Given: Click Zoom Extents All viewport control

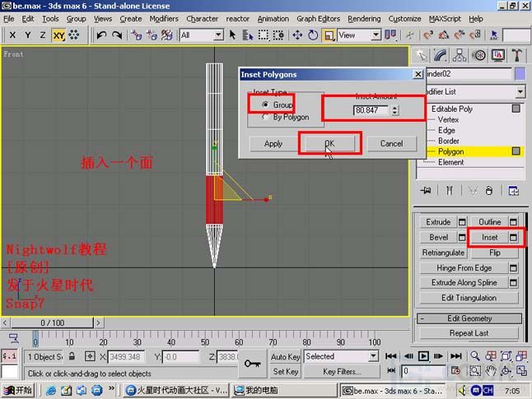Looking at the screenshot, I should (x=521, y=356).
